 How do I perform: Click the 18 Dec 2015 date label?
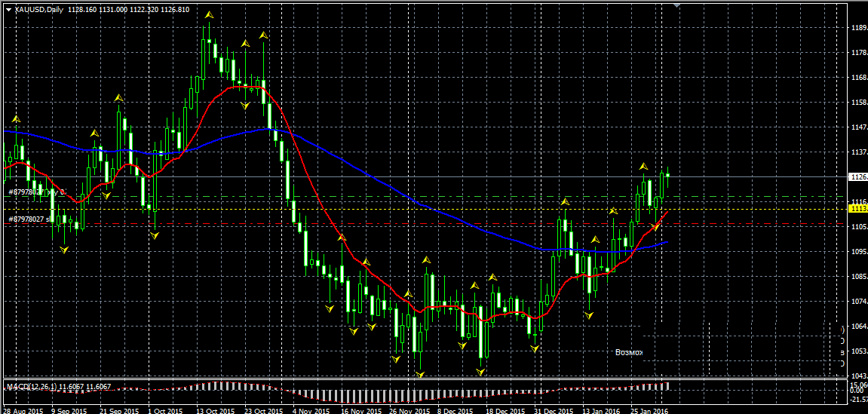tap(505, 411)
